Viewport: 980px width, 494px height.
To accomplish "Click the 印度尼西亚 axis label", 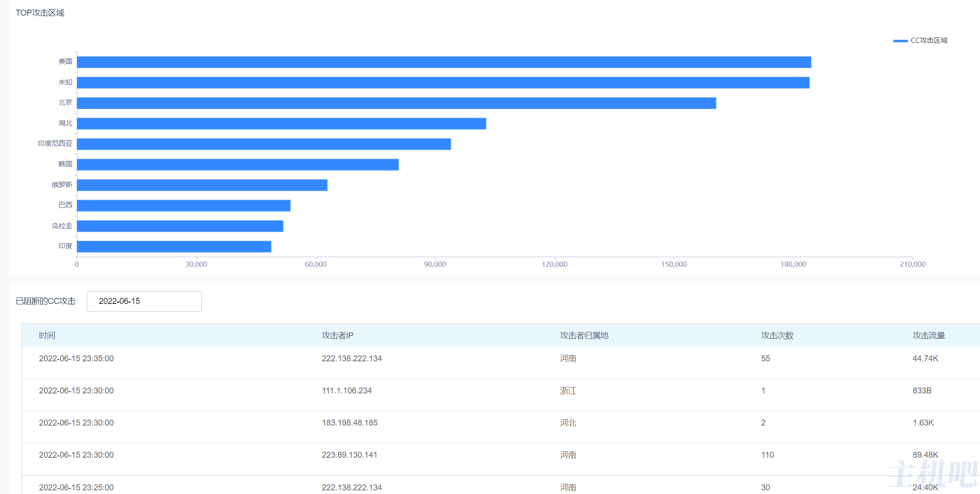I will tap(55, 144).
